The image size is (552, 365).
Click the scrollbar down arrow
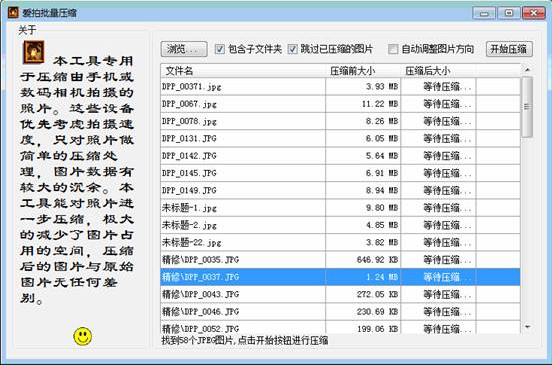tap(527, 327)
